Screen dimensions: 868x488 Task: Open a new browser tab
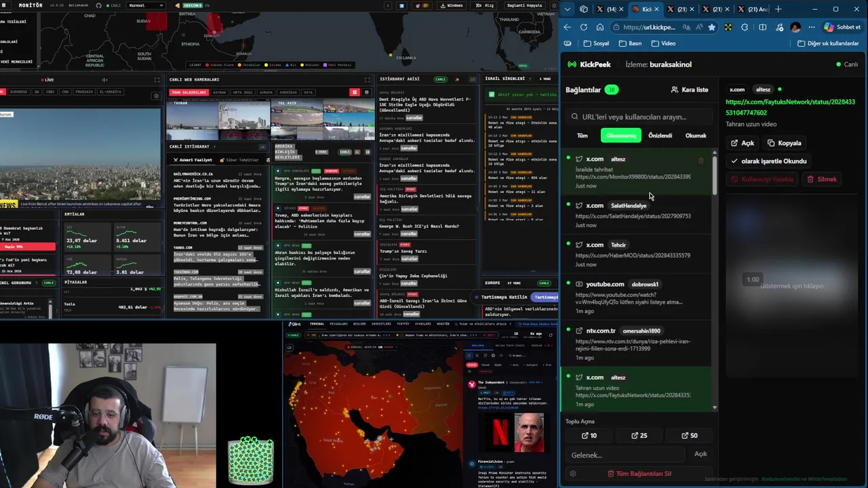point(778,9)
